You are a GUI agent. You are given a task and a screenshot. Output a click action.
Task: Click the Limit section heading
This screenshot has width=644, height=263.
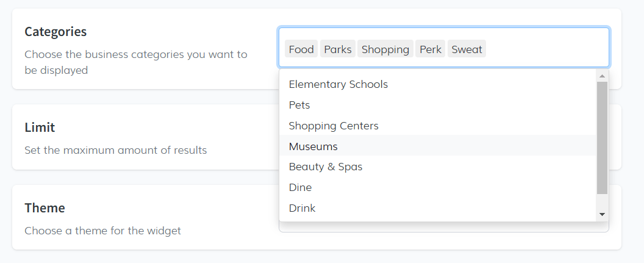coord(40,128)
